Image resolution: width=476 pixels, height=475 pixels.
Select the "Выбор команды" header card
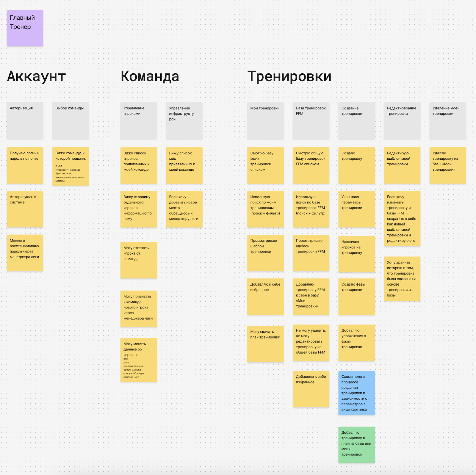point(71,121)
